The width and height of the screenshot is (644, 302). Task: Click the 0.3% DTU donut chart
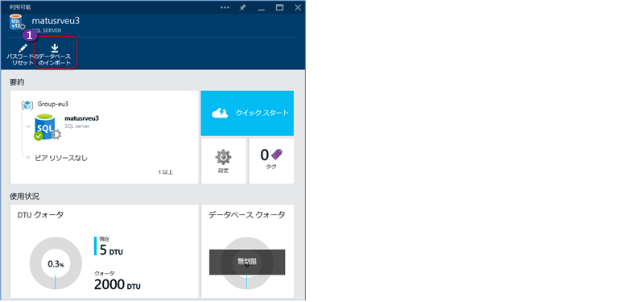pyautogui.click(x=56, y=264)
